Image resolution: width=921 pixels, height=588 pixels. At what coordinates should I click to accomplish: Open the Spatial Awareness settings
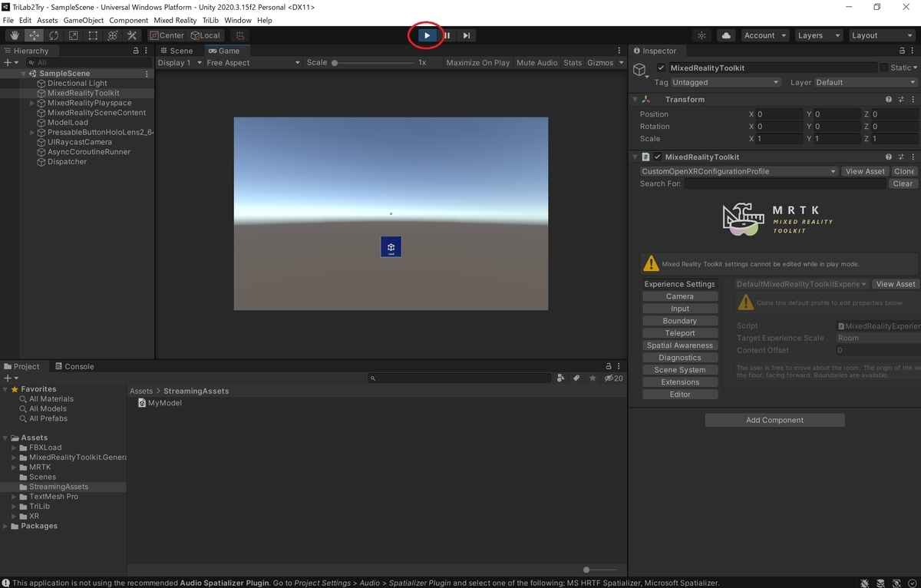click(680, 345)
